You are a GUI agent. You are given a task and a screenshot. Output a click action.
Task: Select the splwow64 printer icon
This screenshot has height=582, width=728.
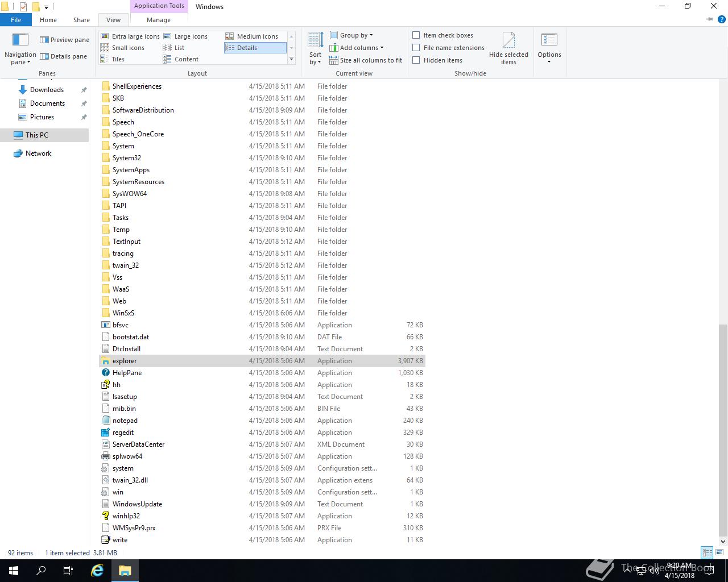(105, 456)
